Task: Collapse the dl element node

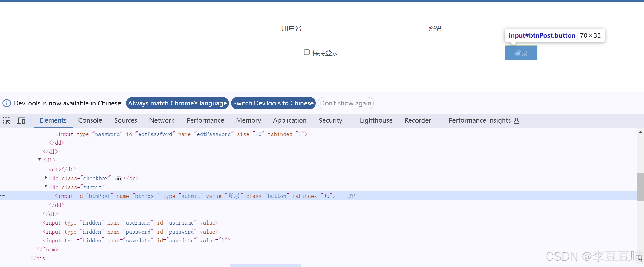Action: 40,159
